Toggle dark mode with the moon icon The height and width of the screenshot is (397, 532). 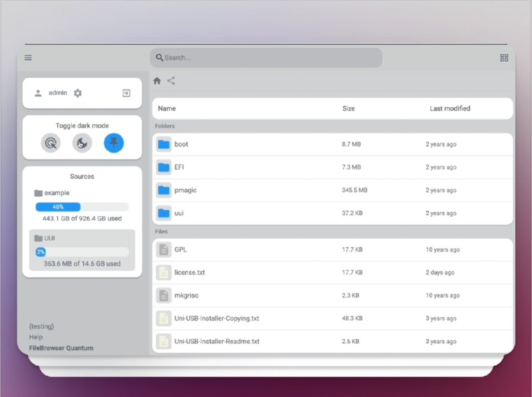tap(82, 142)
